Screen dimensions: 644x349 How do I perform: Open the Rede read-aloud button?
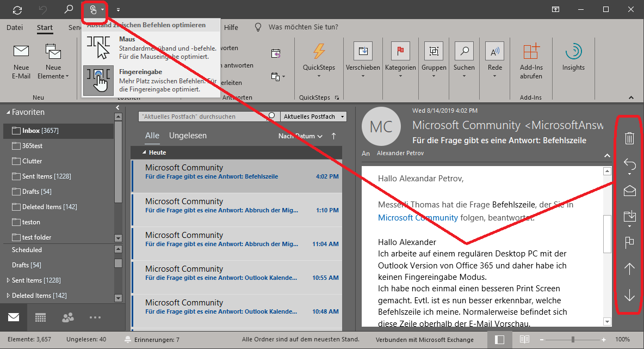pos(494,59)
